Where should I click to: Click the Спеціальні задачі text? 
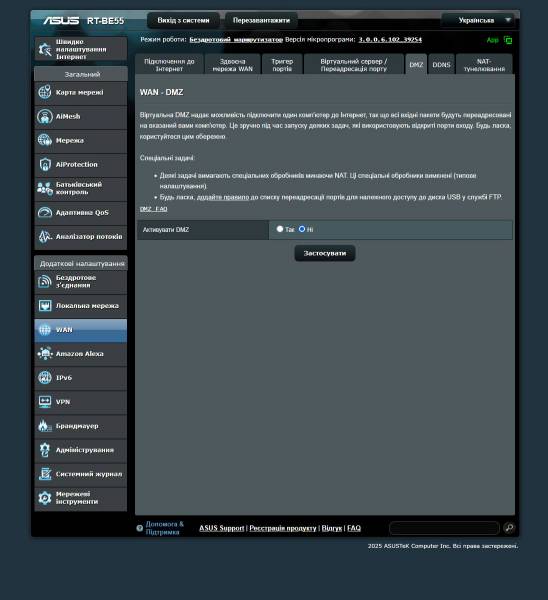point(167,158)
